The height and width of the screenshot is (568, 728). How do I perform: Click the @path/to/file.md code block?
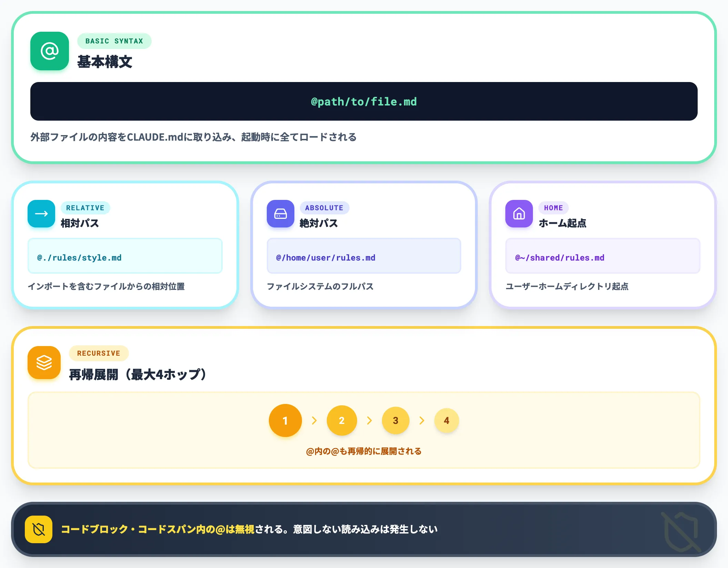pos(364,101)
